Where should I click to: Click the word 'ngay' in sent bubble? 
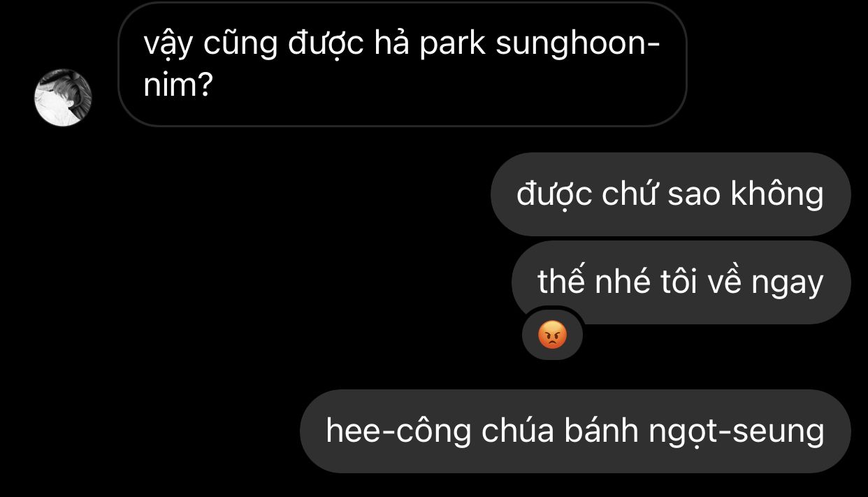(x=788, y=283)
